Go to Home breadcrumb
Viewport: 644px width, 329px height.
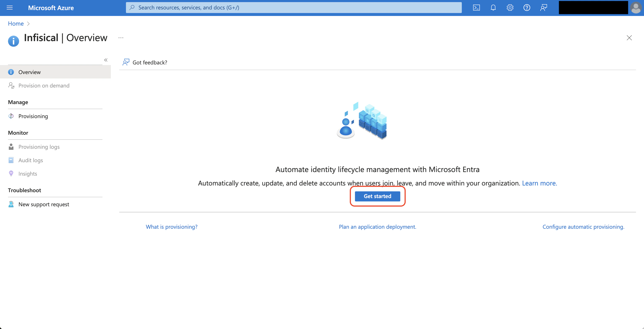tap(16, 23)
